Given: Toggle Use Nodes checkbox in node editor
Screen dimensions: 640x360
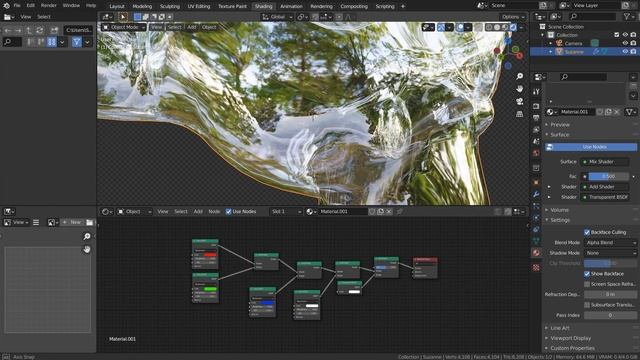Looking at the screenshot, I should pos(228,211).
